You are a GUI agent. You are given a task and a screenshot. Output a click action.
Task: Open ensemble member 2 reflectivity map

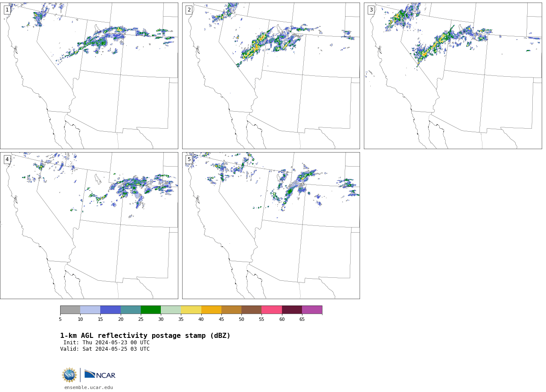click(271, 76)
